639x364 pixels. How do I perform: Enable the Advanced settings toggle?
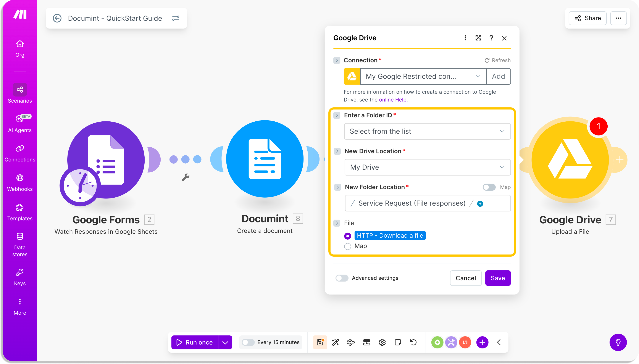[342, 278]
